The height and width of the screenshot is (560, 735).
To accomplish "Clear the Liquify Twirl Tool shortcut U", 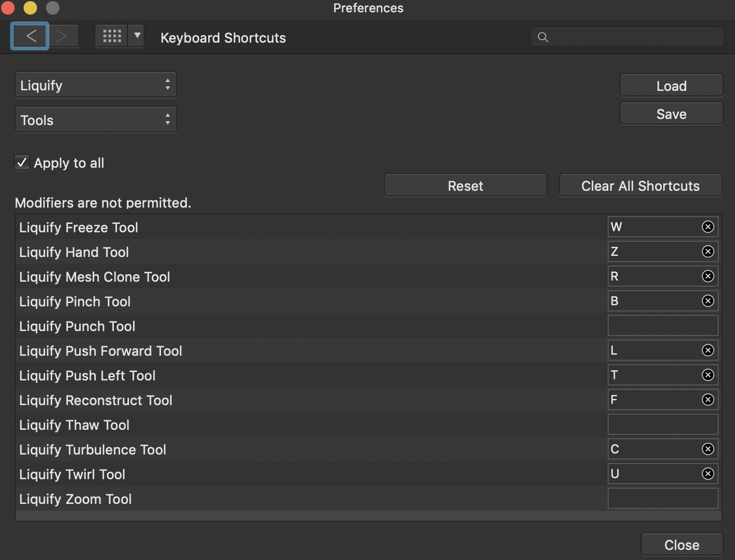I will coord(708,474).
